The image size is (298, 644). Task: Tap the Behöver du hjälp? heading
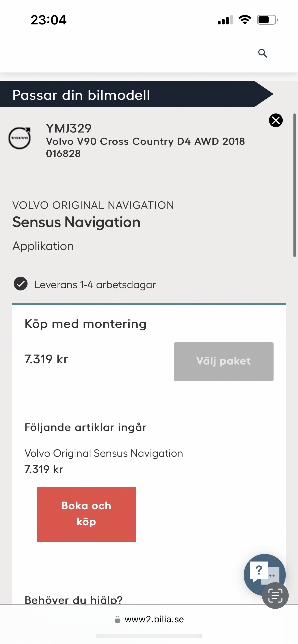(74, 600)
